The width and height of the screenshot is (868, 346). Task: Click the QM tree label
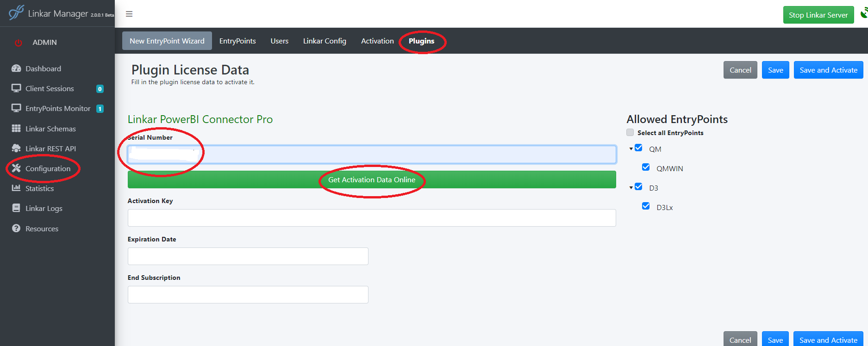(x=655, y=149)
